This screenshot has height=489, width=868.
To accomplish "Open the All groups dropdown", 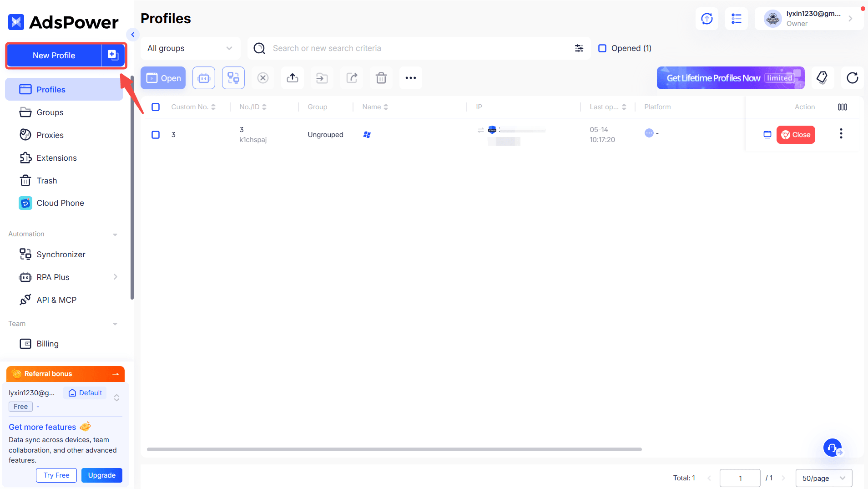I will 191,48.
